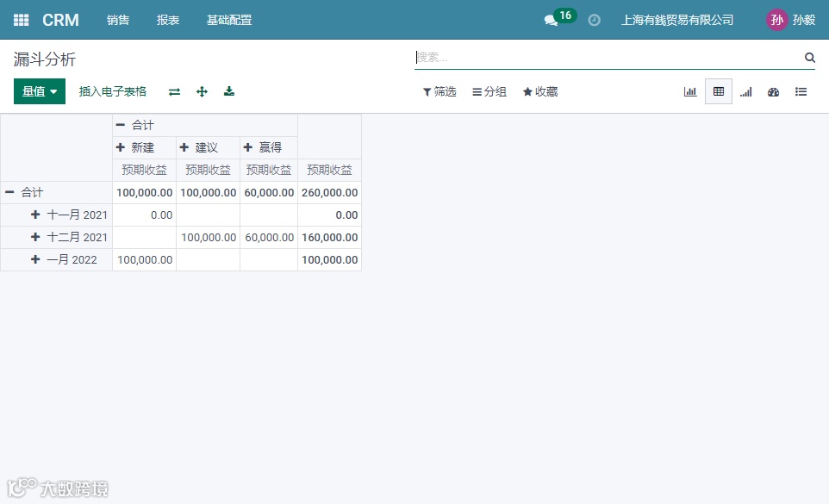Screen dimensions: 829x504
Task: Open the 基础配置 menu
Action: pyautogui.click(x=229, y=20)
